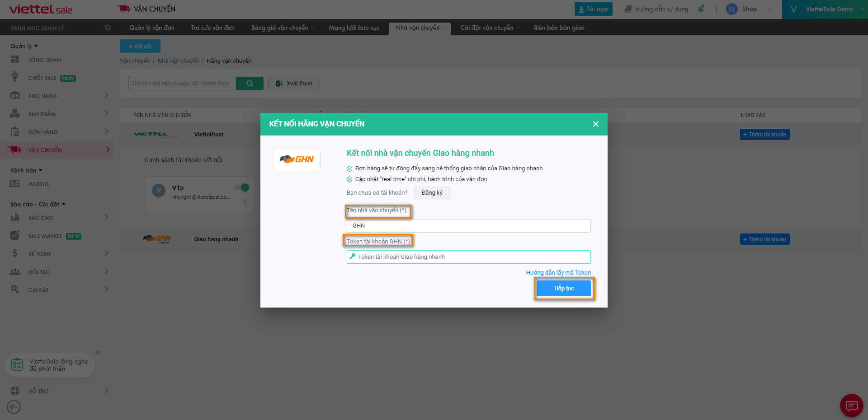Screen dimensions: 868x420
Task: Expand the Đối tác submenu arrow
Action: tap(107, 271)
